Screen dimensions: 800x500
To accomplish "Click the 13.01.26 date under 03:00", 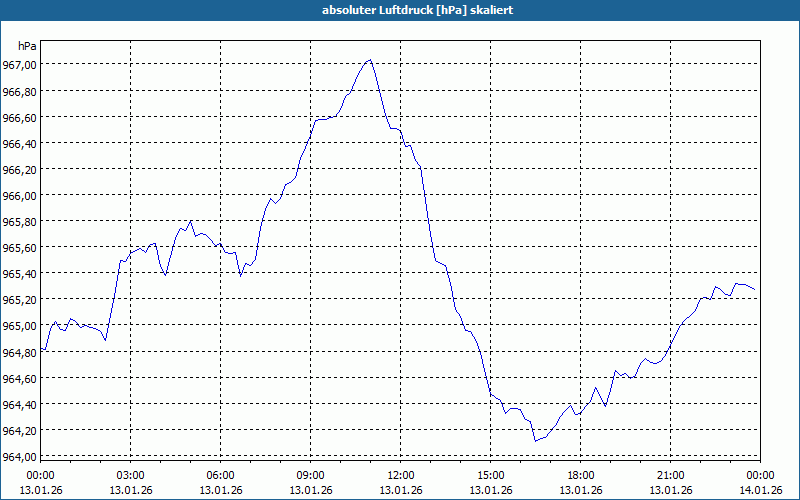I will pyautogui.click(x=131, y=490).
